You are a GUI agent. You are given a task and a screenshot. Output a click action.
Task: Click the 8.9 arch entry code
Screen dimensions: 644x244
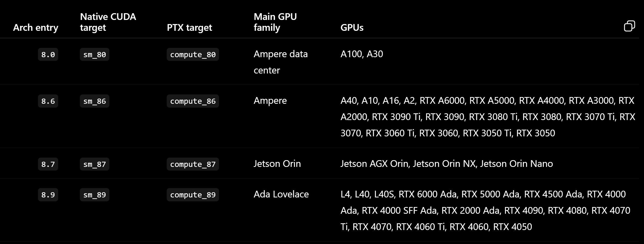coord(48,195)
